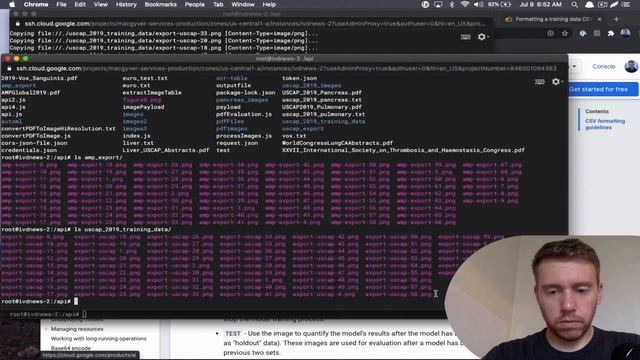Open Base64 encode sidebar link
Screen dimensions: 640x360
[71, 348]
